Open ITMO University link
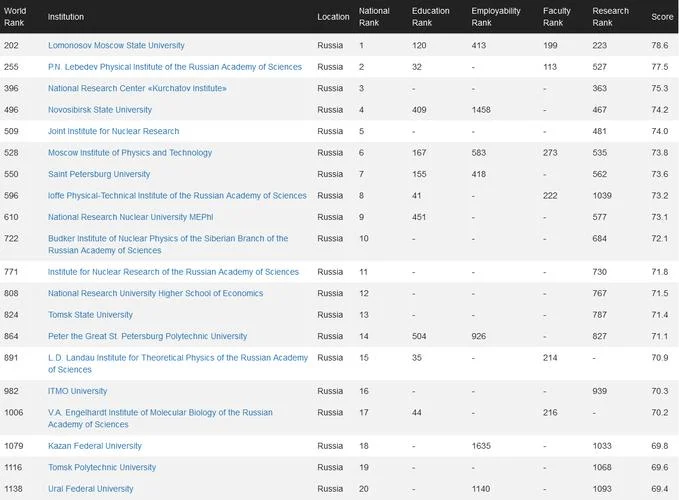Viewport: 679px width, 500px height. coord(78,391)
